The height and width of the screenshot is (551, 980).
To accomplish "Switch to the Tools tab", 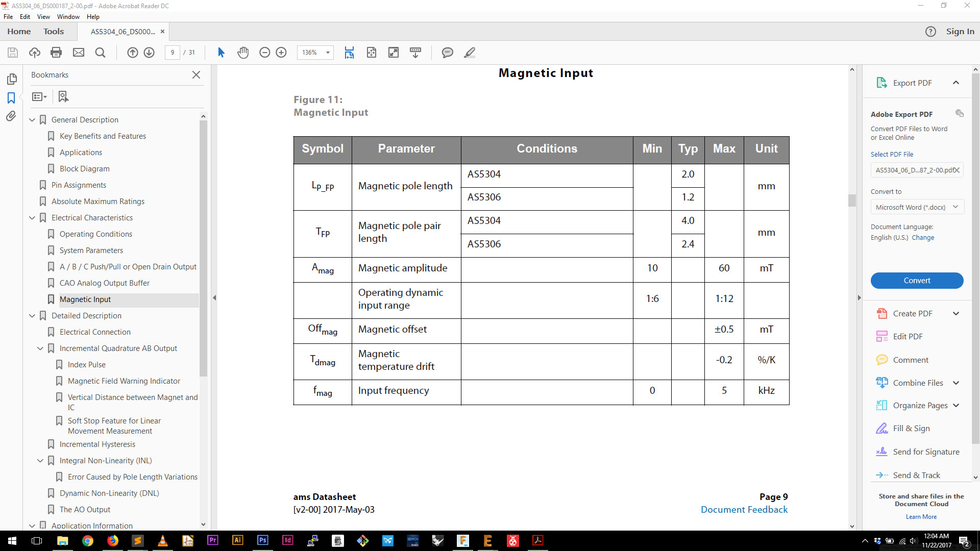I will (54, 32).
